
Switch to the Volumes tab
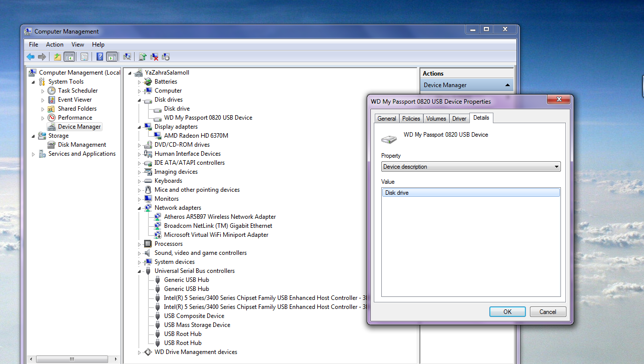(x=436, y=119)
